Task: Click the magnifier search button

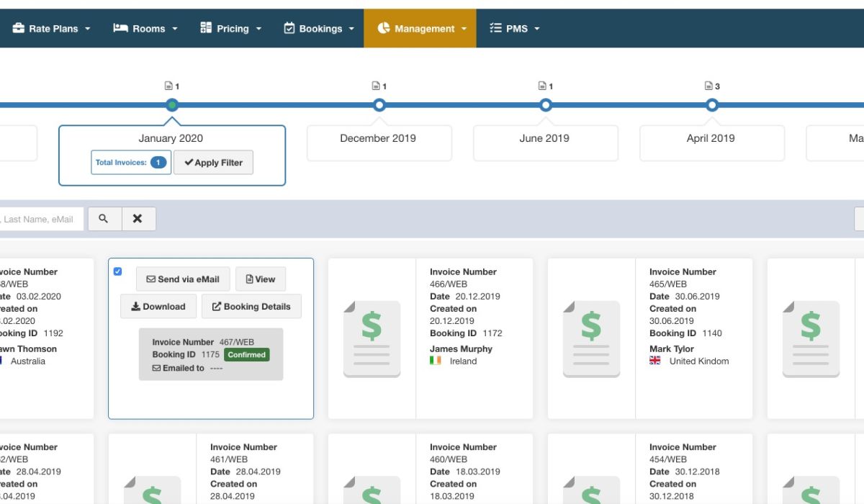Action: (104, 219)
